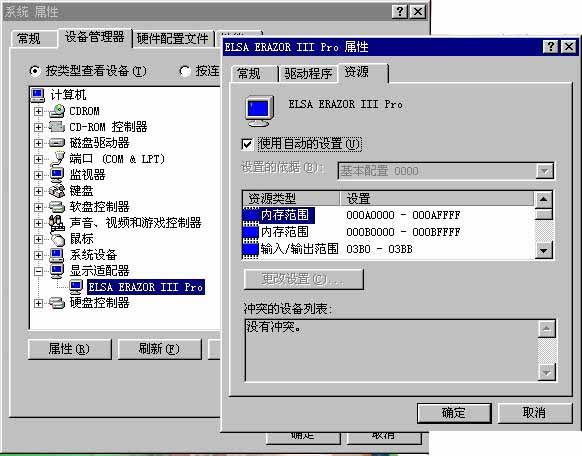582x456 pixels.
Task: Click resource list scrollbar down arrow
Action: coord(544,250)
